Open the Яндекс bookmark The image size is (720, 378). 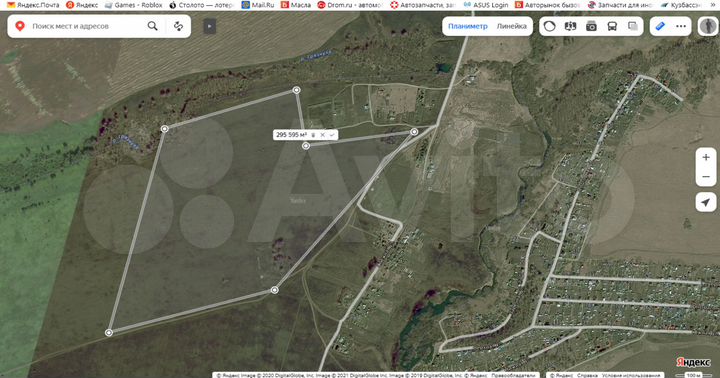(82, 5)
